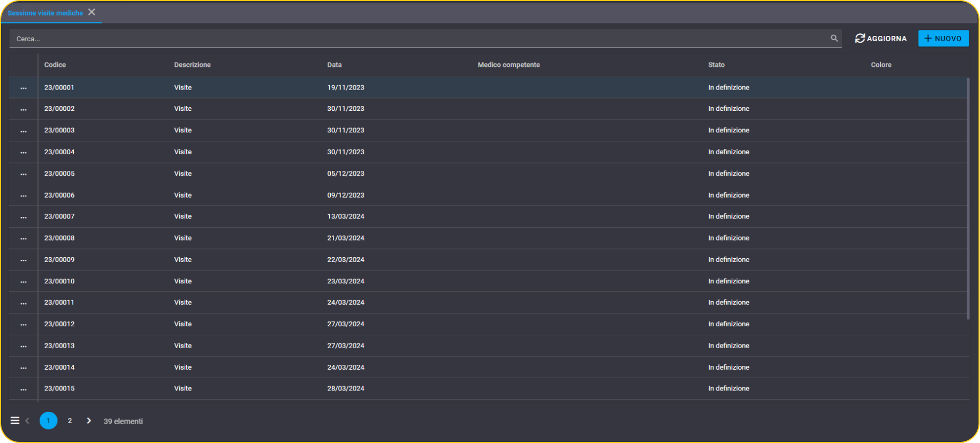The image size is (980, 443).
Task: Open row actions menu for 23/00005
Action: [24, 174]
